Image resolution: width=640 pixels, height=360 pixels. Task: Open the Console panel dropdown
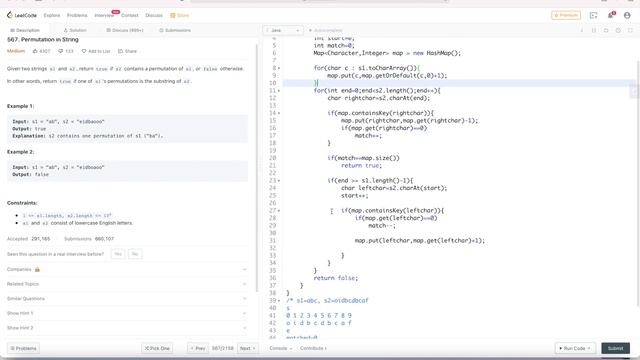280,348
